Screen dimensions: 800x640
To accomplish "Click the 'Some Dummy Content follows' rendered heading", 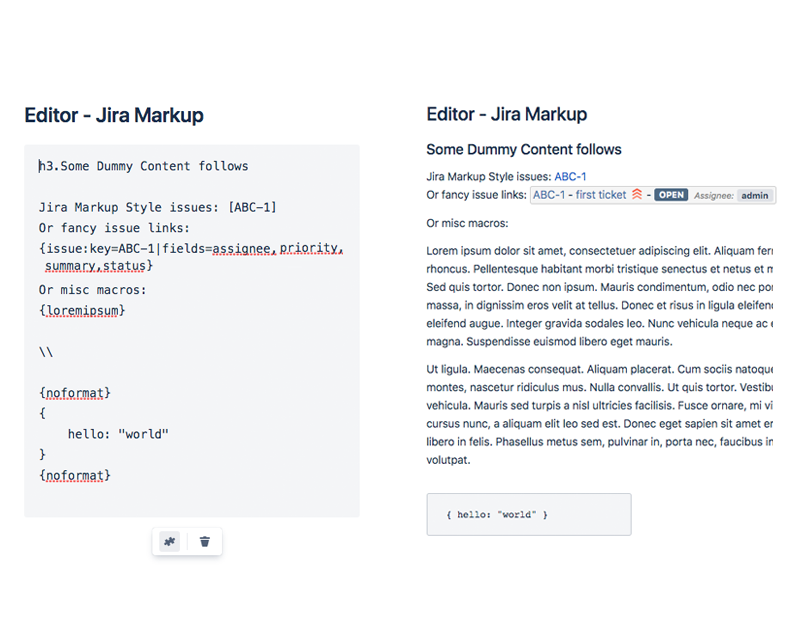I will click(524, 150).
